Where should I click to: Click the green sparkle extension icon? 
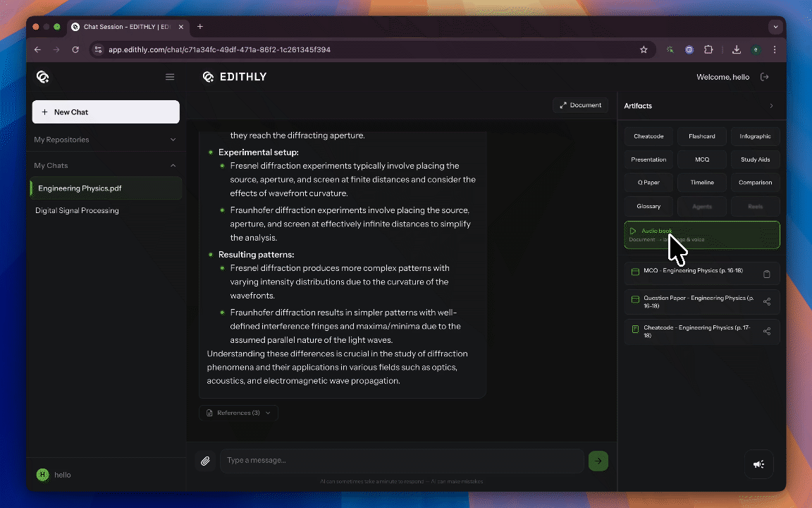click(x=670, y=50)
